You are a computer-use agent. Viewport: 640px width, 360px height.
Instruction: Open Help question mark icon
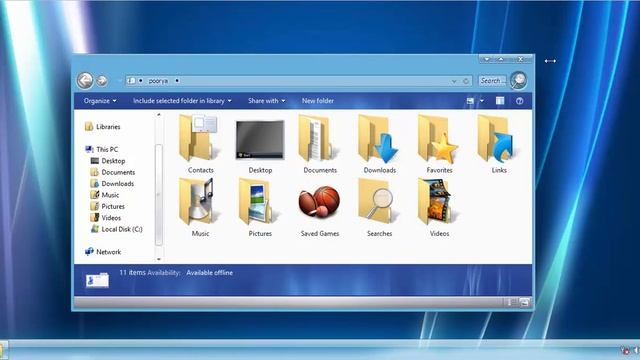click(519, 101)
